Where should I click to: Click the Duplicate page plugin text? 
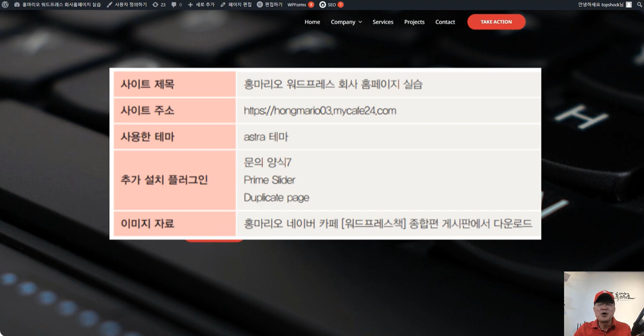(276, 198)
